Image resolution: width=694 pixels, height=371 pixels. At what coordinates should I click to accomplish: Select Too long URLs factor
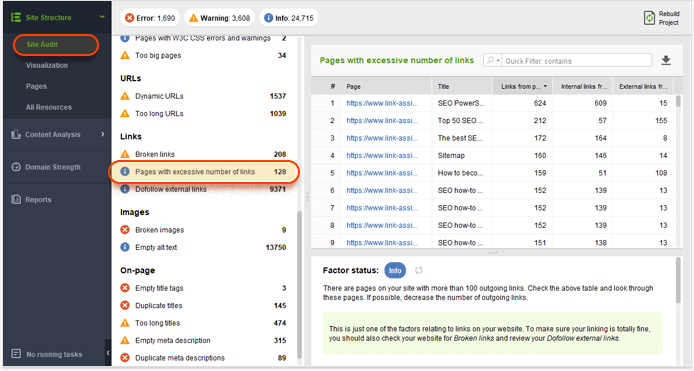pos(204,113)
